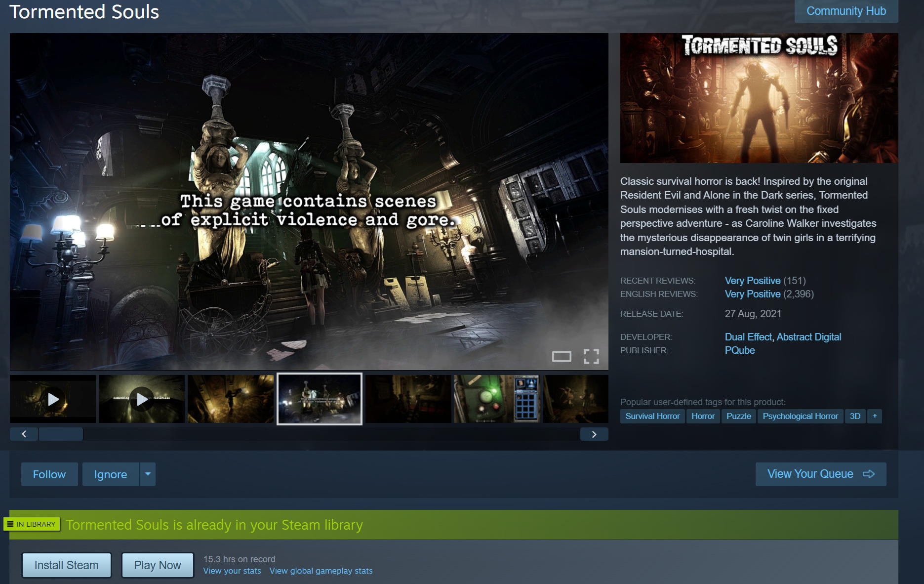Select the 3D tag
The image size is (924, 584).
pos(855,416)
